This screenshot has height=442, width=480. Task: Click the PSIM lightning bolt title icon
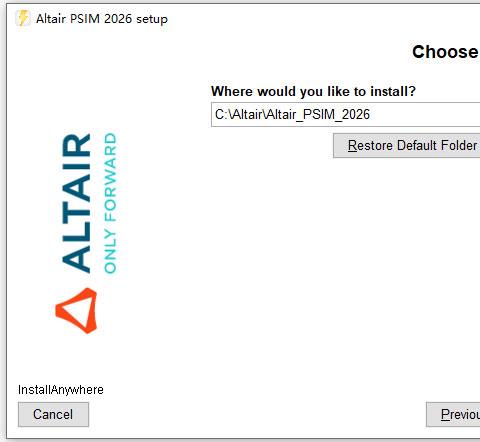pos(23,18)
